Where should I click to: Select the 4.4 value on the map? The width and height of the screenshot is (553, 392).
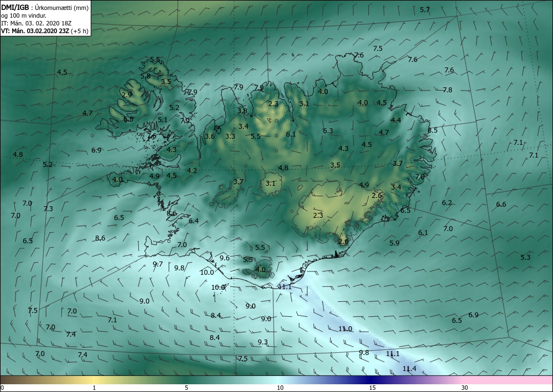point(396,120)
